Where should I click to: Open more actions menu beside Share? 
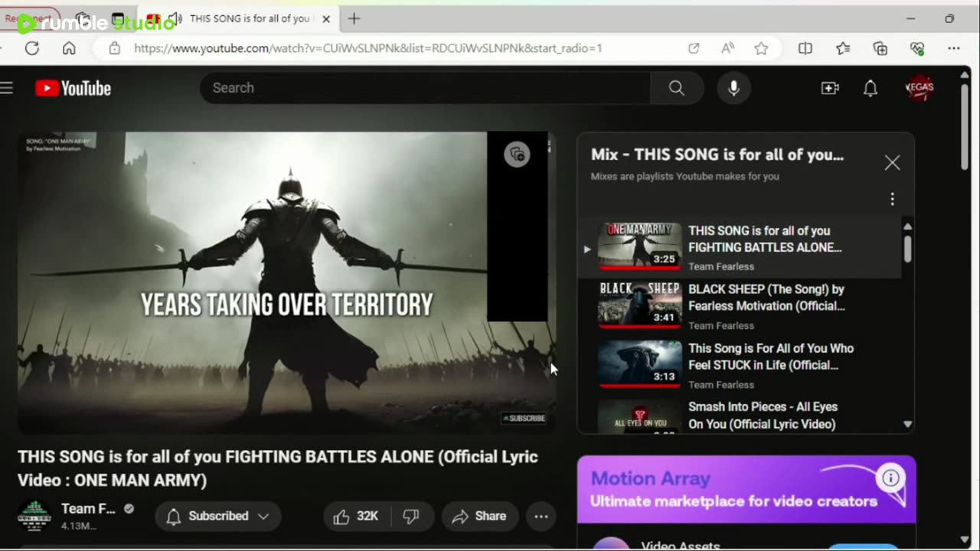541,517
